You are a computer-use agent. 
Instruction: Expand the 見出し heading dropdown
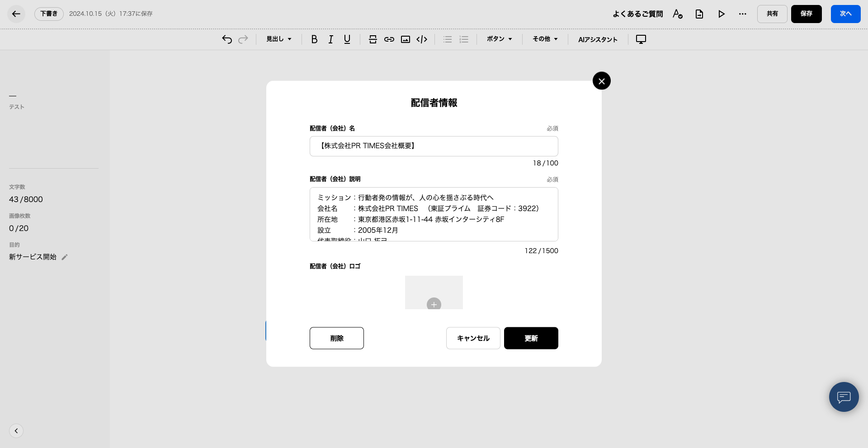coord(278,39)
